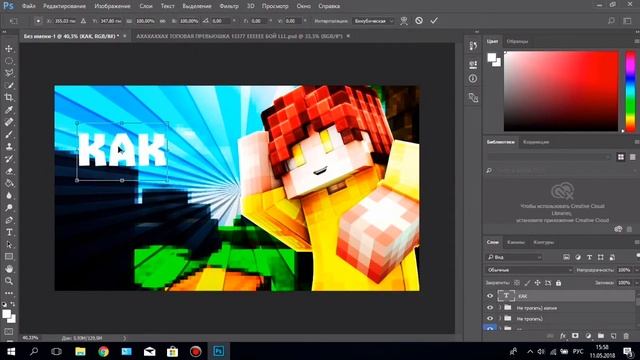This screenshot has height=360, width=640.
Task: Create a new group folder icon
Action: pyautogui.click(x=601, y=336)
